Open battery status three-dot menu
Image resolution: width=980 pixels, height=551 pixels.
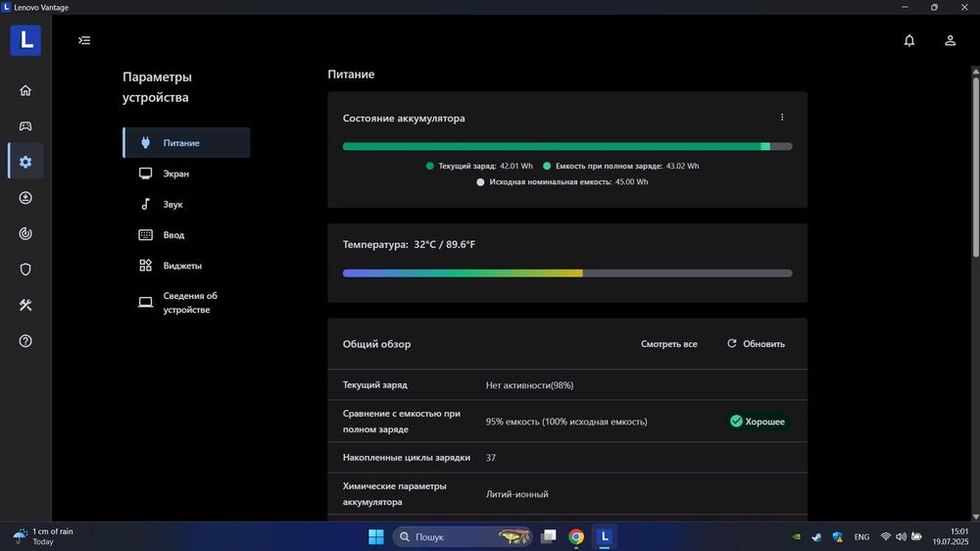click(782, 118)
